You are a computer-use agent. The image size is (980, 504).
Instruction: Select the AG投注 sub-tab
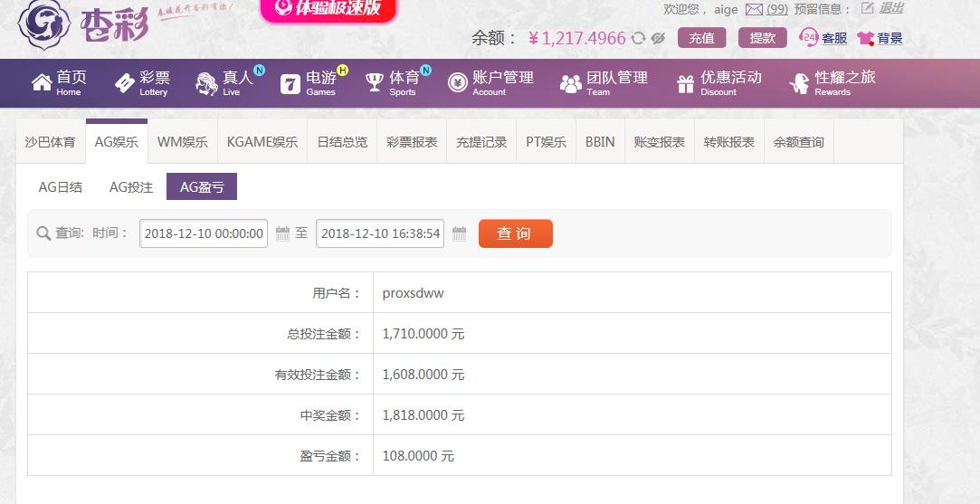pos(130,187)
